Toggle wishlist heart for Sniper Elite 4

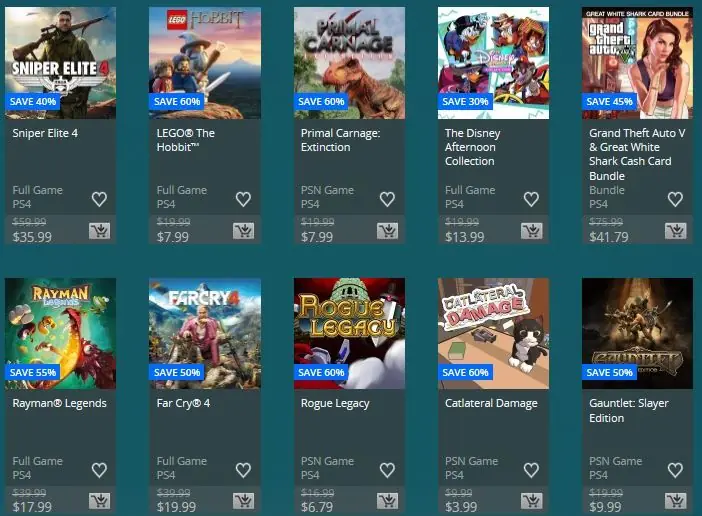coord(99,199)
